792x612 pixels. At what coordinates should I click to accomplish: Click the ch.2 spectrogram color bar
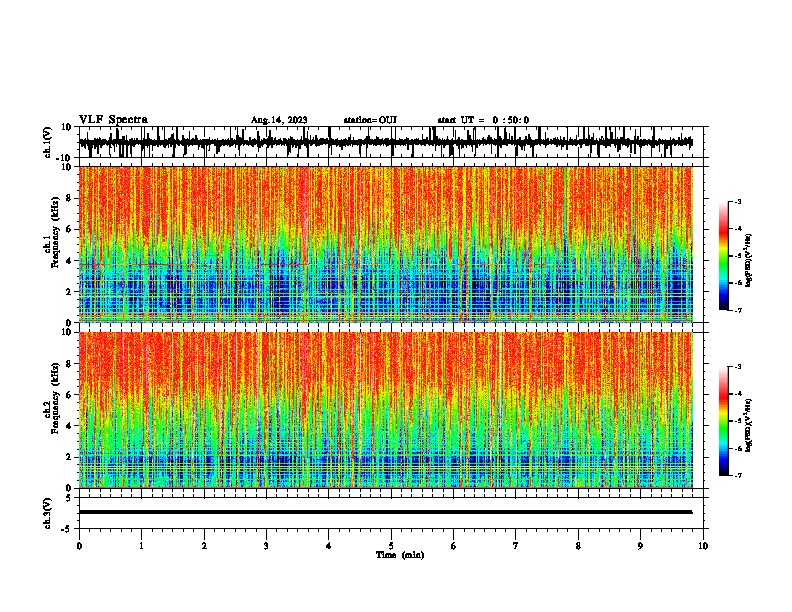point(723,421)
